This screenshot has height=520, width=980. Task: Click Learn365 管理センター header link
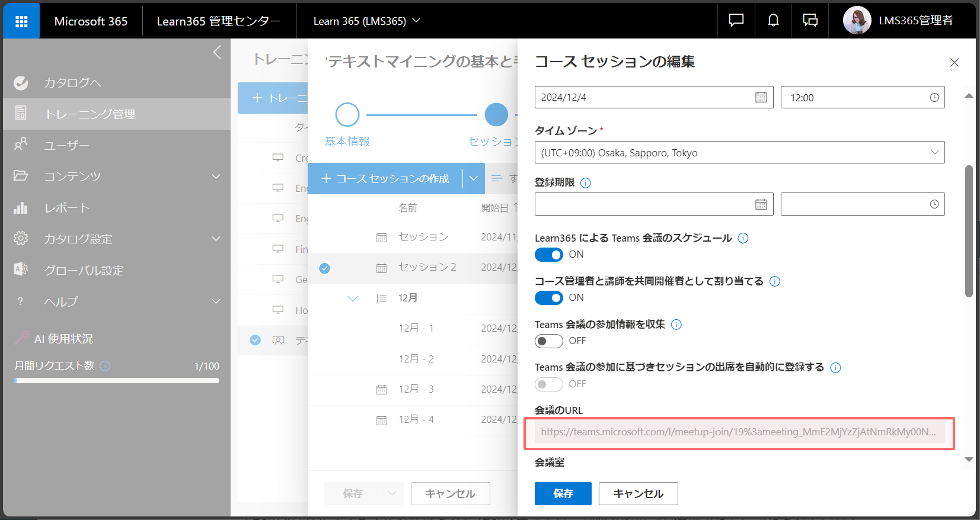pos(219,21)
